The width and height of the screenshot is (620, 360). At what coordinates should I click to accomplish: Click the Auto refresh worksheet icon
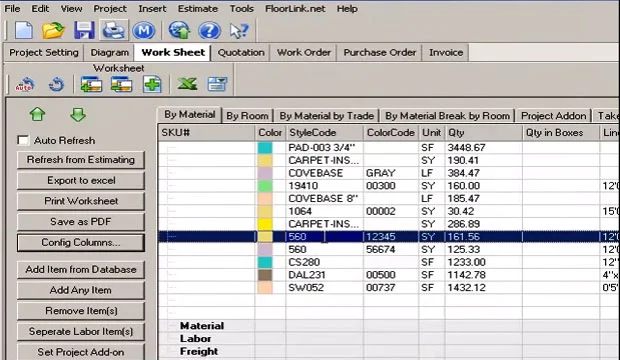tap(25, 84)
